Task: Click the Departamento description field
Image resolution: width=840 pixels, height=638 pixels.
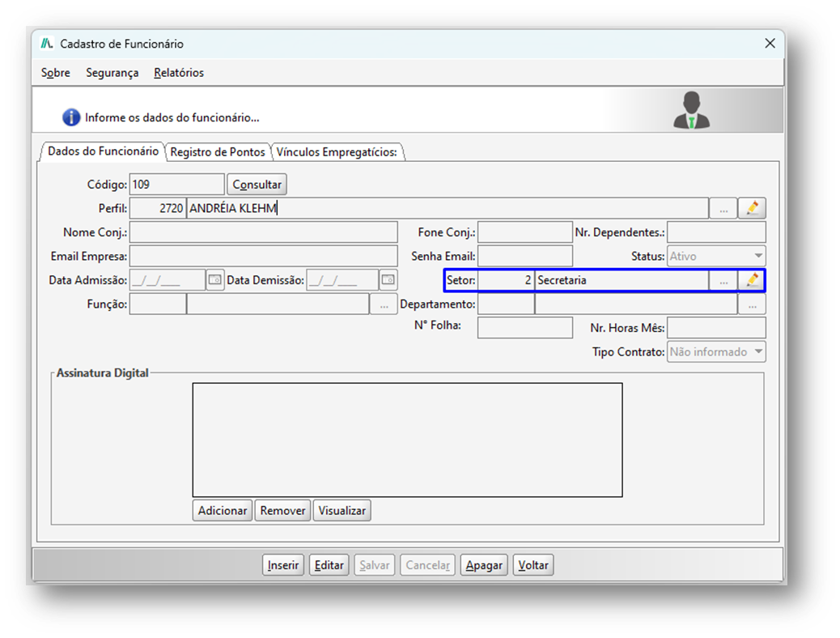Action: coord(636,304)
